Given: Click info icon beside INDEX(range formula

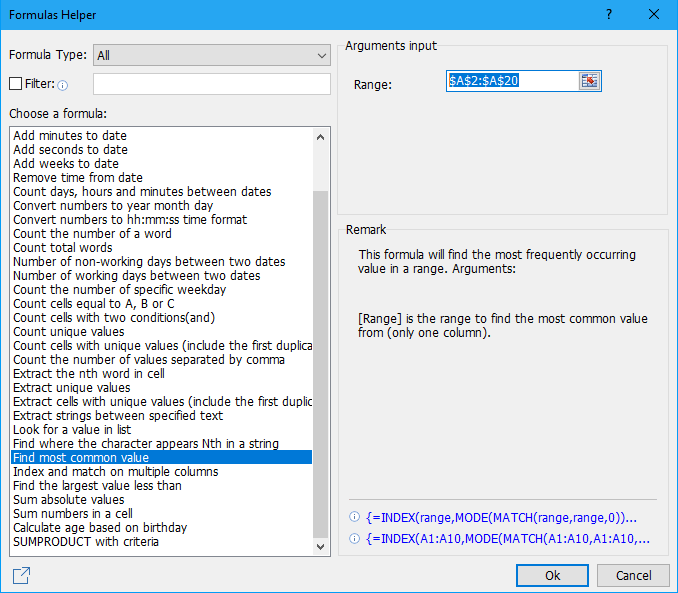Looking at the screenshot, I should pyautogui.click(x=355, y=517).
